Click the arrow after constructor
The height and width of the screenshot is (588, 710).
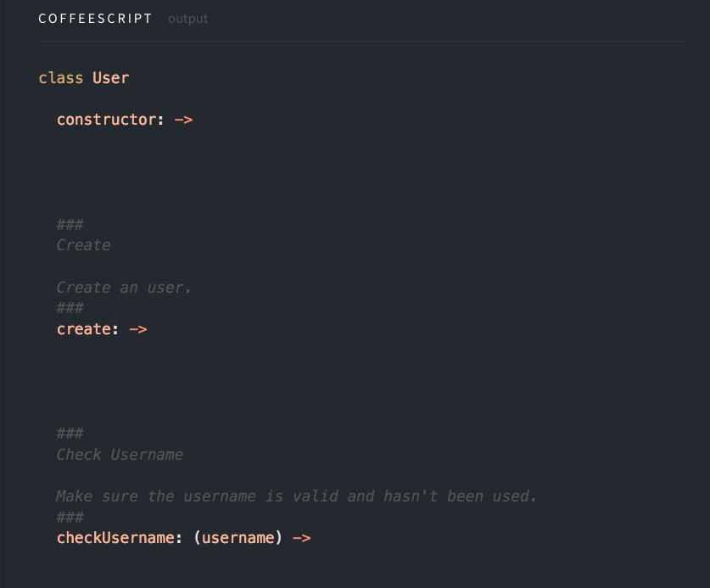183,120
